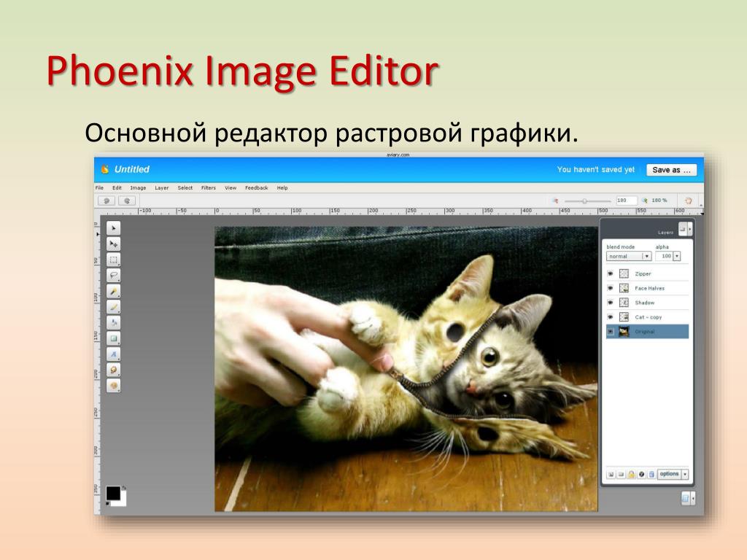Click the default colors reset icon
The image size is (747, 560).
pyautogui.click(x=108, y=504)
